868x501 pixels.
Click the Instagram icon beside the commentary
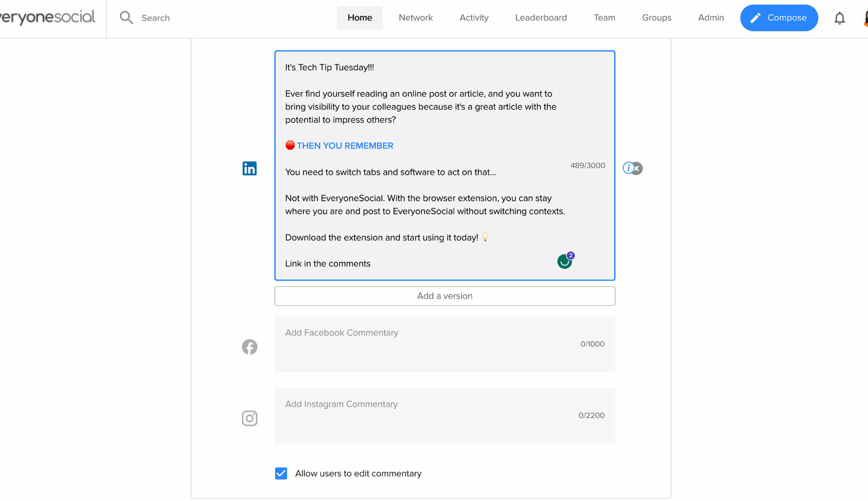click(x=250, y=418)
